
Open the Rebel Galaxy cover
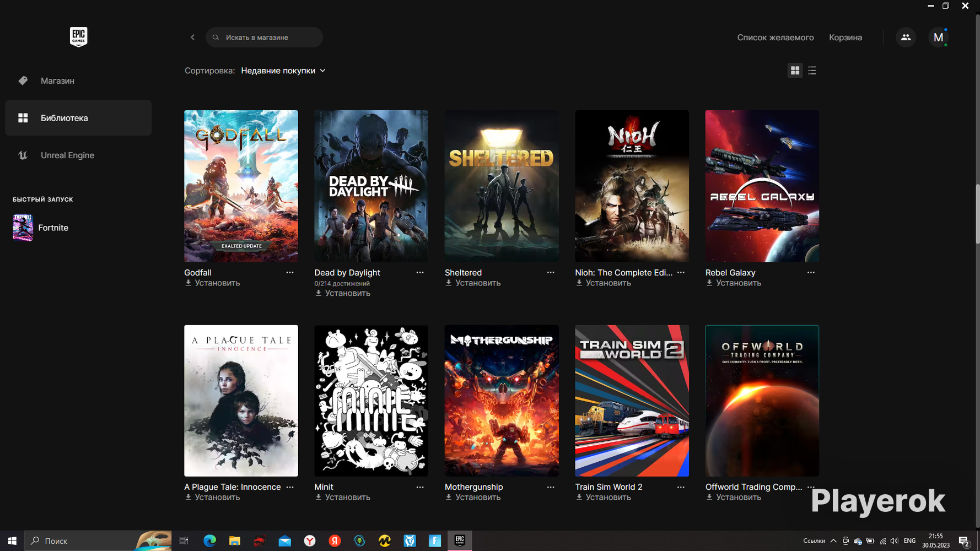762,186
